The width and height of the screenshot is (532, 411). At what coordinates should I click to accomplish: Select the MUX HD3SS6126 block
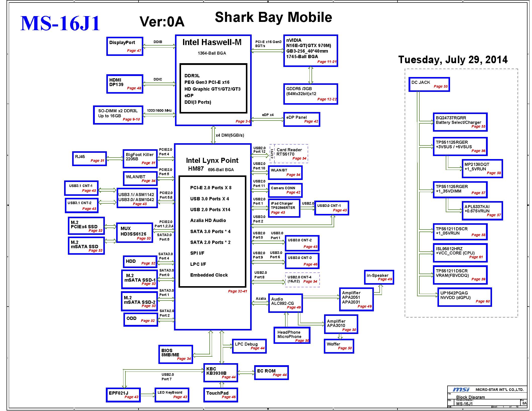click(x=135, y=233)
